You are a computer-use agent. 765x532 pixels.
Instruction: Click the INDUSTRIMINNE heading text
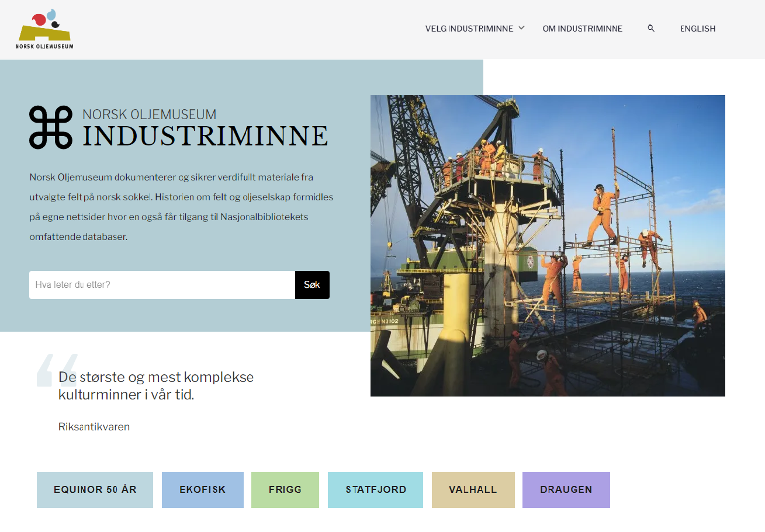tap(205, 135)
